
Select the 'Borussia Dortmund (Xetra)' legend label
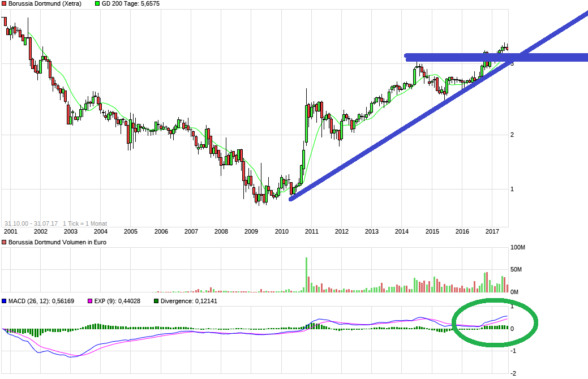pyautogui.click(x=45, y=4)
